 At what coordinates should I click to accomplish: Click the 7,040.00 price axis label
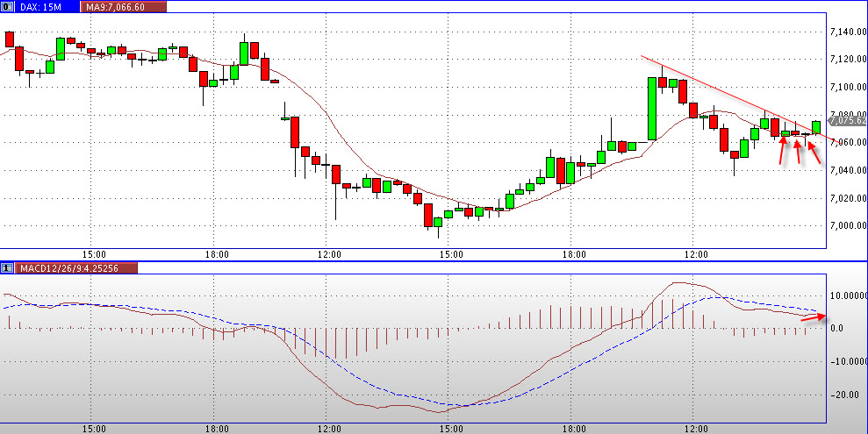click(849, 170)
